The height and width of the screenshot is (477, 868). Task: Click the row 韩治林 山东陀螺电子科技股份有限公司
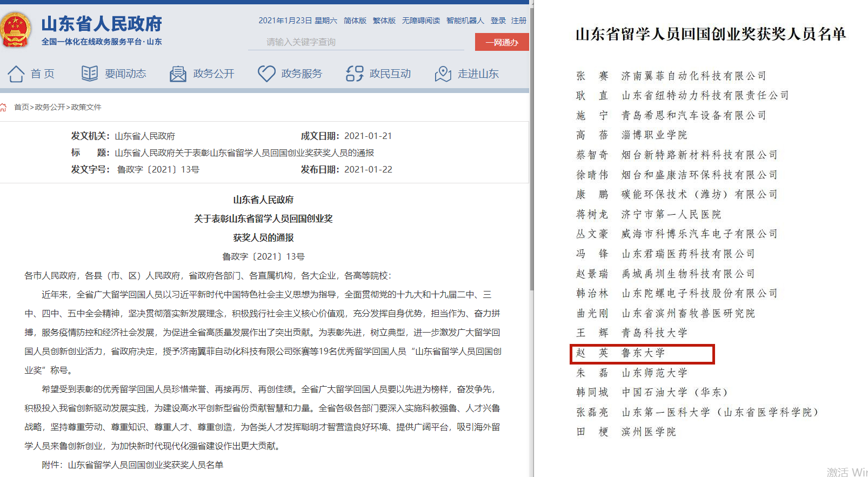click(677, 293)
